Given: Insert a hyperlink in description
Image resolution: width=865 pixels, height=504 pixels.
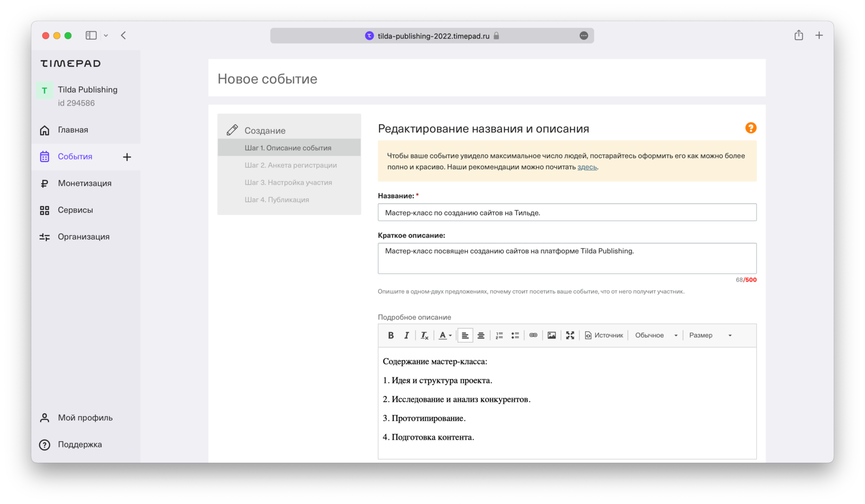Looking at the screenshot, I should click(x=533, y=335).
